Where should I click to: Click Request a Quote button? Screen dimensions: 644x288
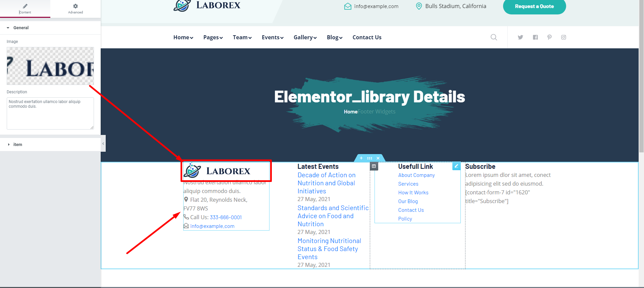pos(534,6)
